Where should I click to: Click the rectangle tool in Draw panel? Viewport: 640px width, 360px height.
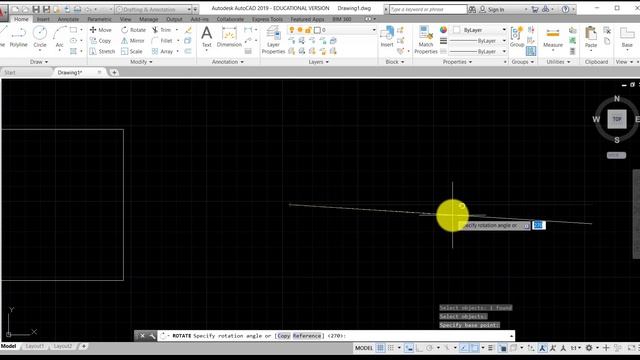coord(73,30)
